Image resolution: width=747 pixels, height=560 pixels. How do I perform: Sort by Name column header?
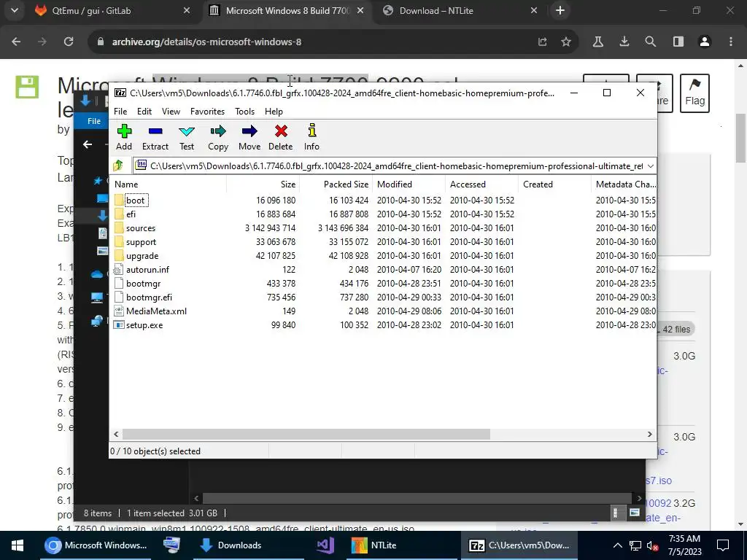pyautogui.click(x=169, y=184)
